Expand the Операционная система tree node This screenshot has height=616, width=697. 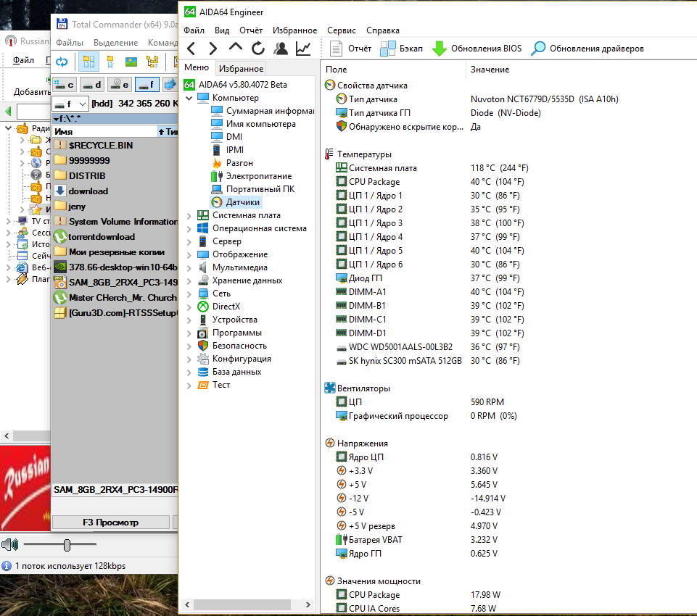(x=189, y=228)
